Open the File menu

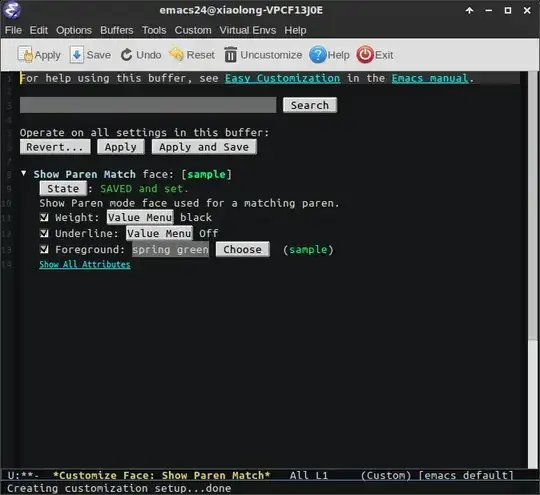tap(13, 30)
